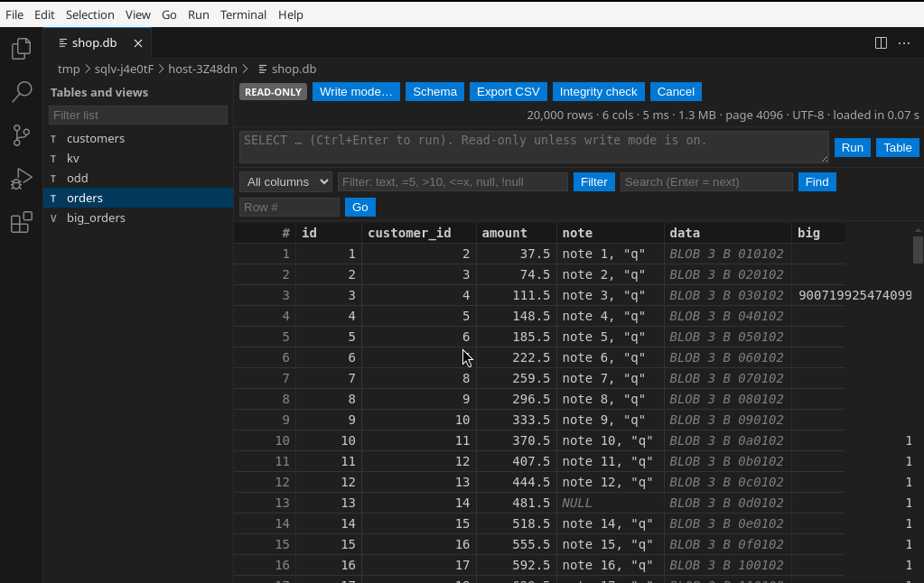Viewport: 924px width, 583px height.
Task: Click the amount cell 37.5
Action: click(517, 254)
